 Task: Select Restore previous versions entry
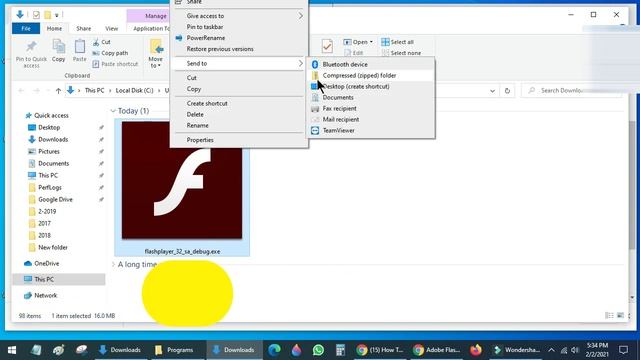click(239, 49)
